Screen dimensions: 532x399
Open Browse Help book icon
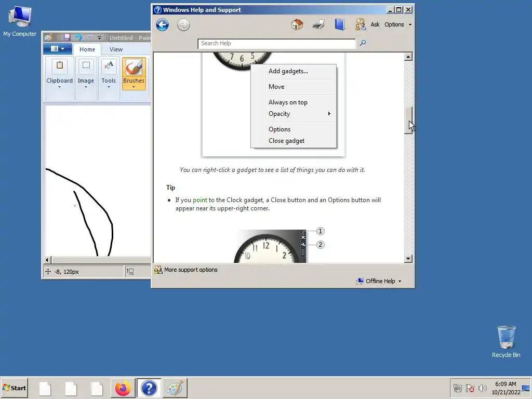340,24
